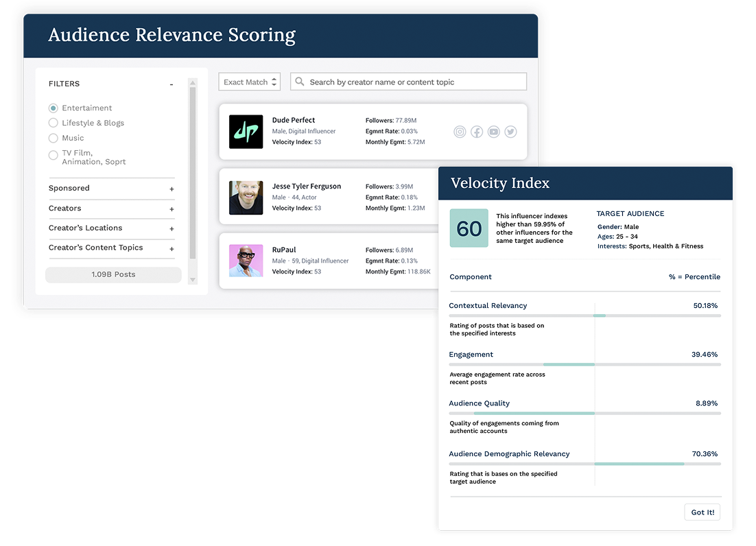This screenshot has height=546, width=756.
Task: Click RuPaul's profile photo
Action: (246, 261)
